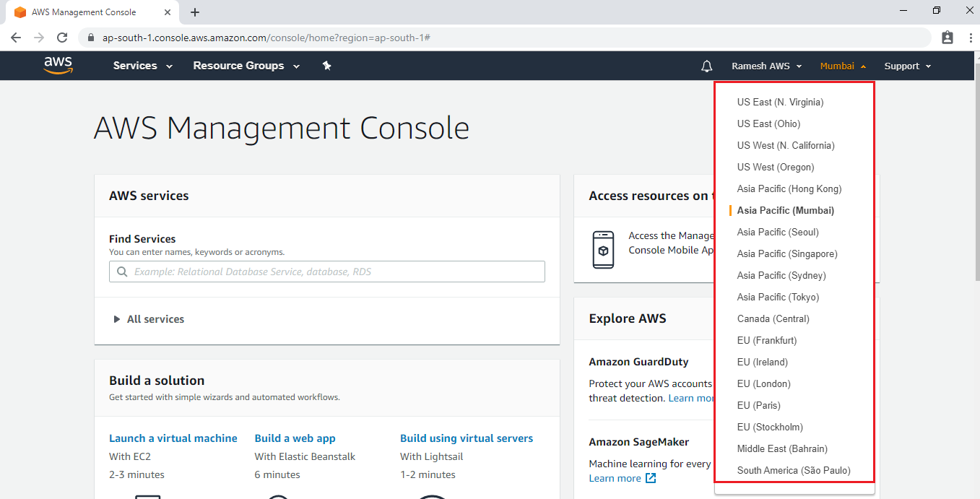
Task: Click the site lock icon in address bar
Action: click(x=91, y=38)
